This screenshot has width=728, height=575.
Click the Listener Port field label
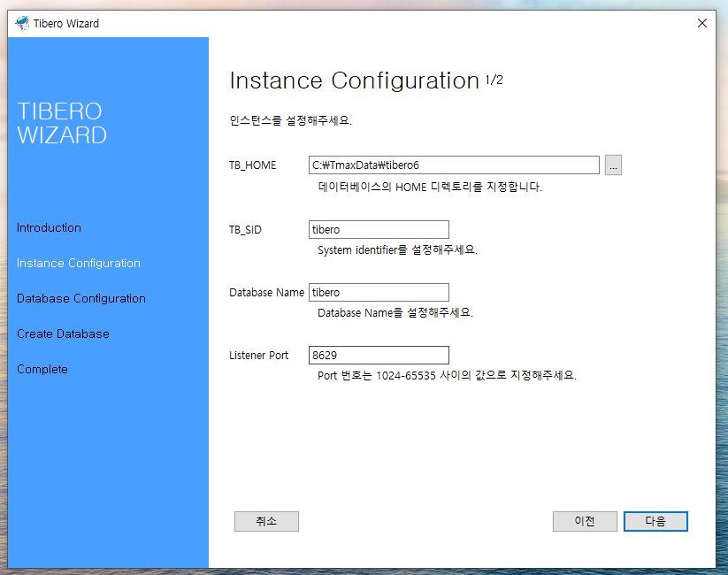[x=258, y=356]
